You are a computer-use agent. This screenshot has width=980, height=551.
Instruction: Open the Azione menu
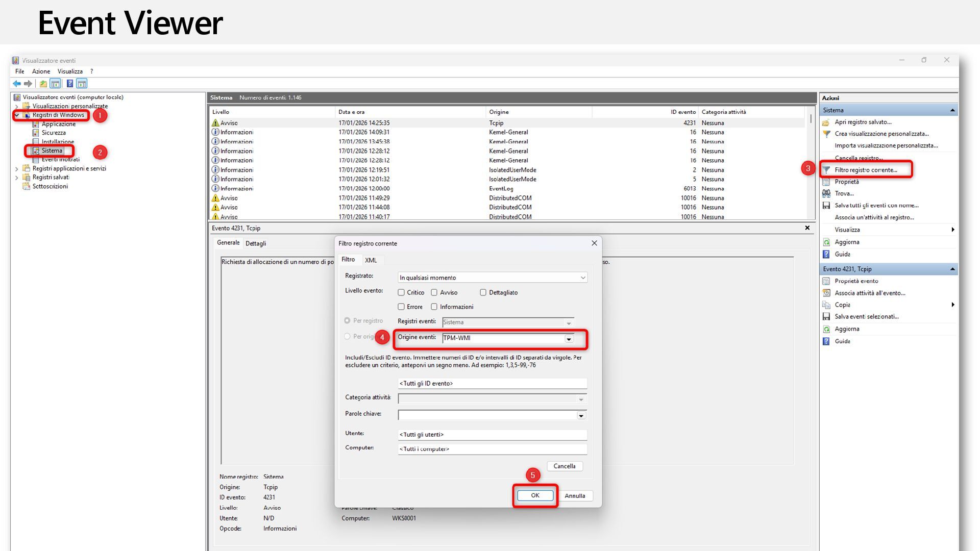[x=41, y=71]
